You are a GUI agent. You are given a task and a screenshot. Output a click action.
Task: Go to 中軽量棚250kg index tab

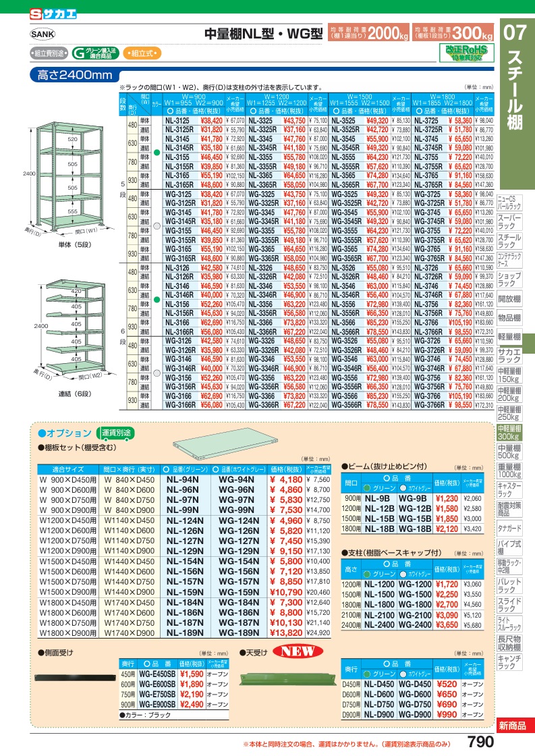(x=509, y=413)
